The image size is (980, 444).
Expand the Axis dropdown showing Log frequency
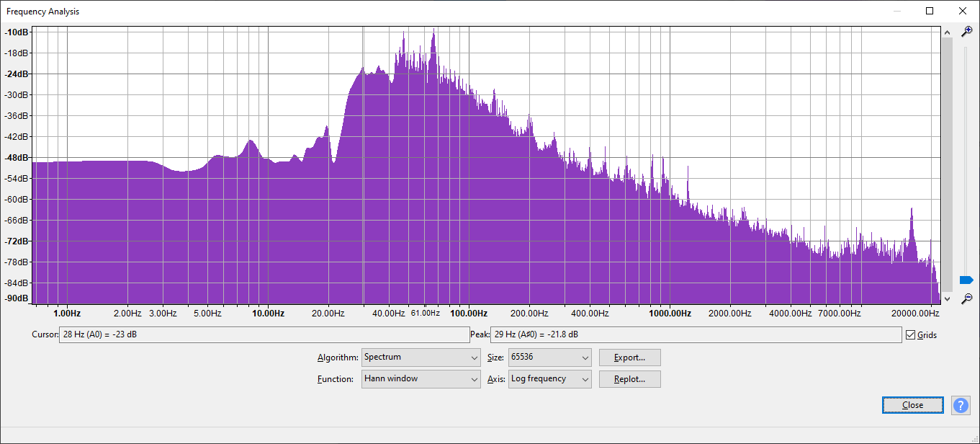(550, 379)
